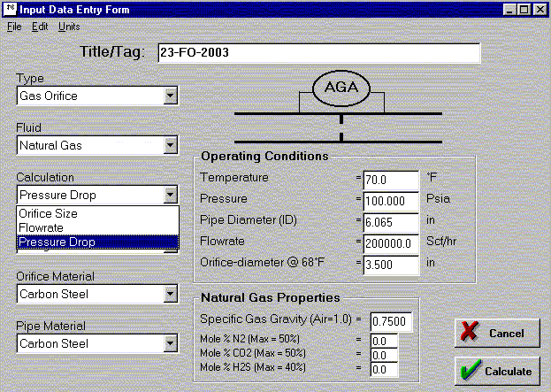551x392 pixels.
Task: Collapse the Calculation dropdown arrow
Action: click(170, 195)
